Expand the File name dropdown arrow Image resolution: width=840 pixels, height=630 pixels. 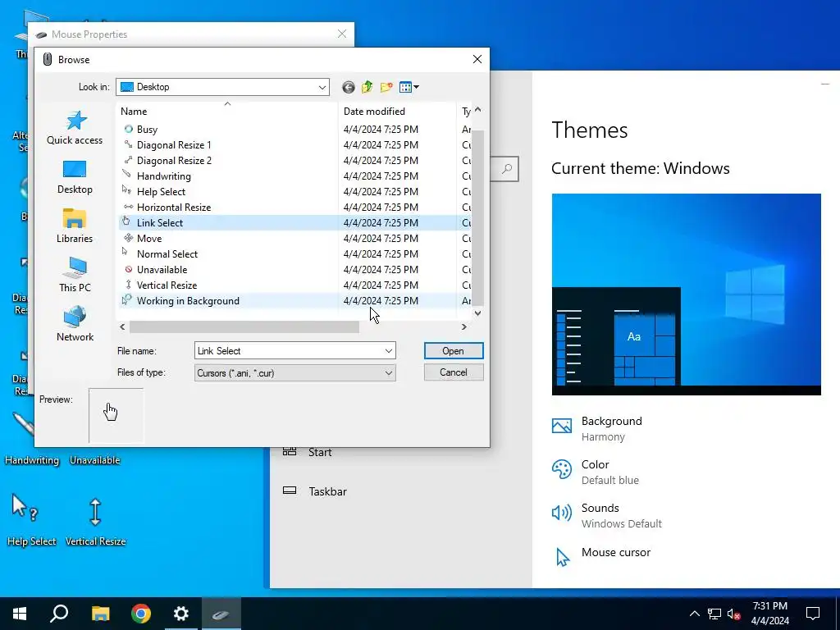388,351
